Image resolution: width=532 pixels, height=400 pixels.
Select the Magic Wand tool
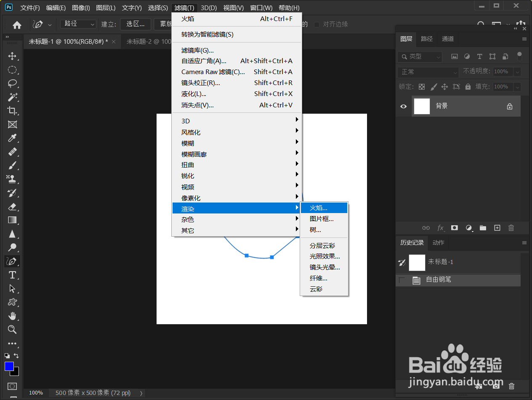12,97
